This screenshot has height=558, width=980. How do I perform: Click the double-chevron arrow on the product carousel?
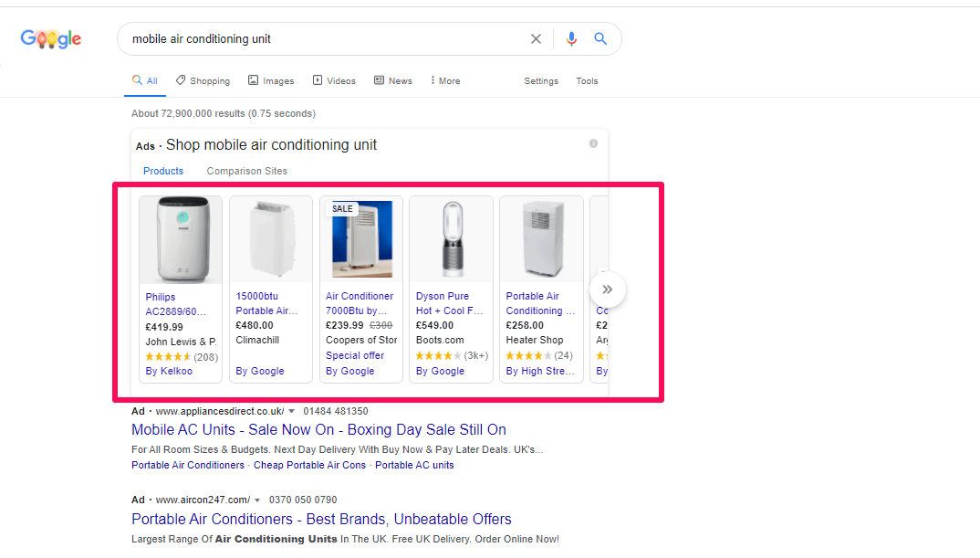[607, 289]
